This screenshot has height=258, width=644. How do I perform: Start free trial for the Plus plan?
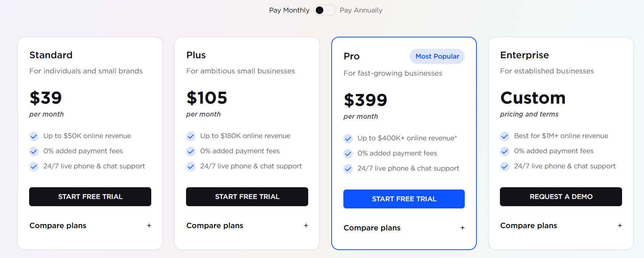point(247,197)
